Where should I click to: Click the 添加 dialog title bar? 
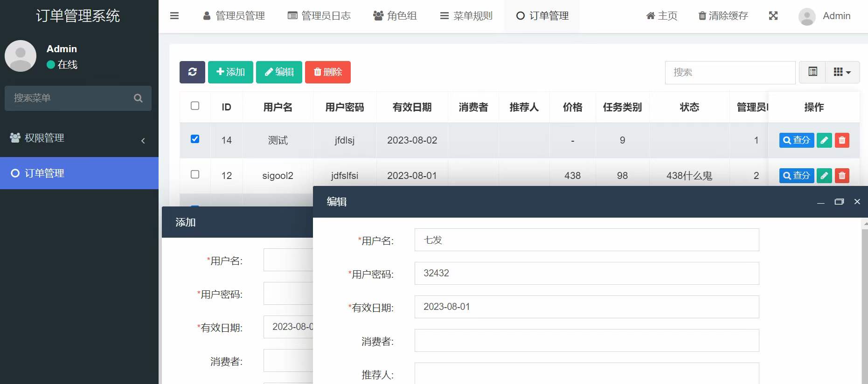click(x=237, y=222)
